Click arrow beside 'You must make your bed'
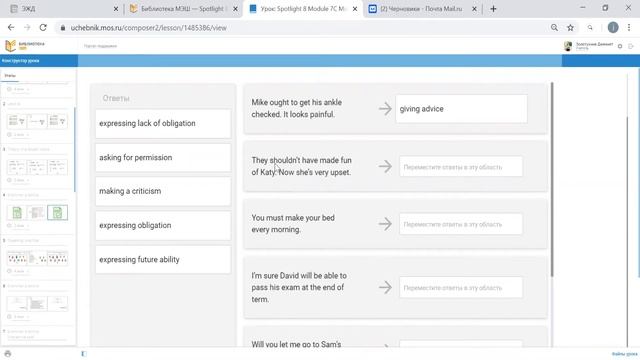This screenshot has height=360, width=640. pos(385,224)
